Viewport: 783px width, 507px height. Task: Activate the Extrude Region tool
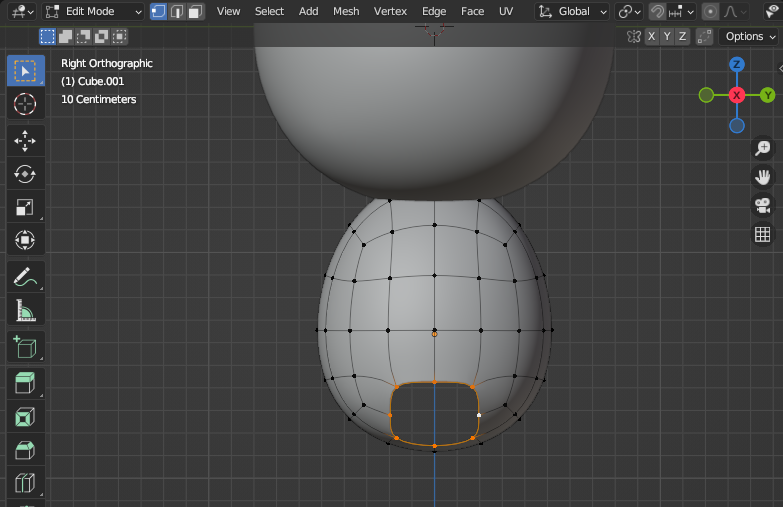coord(25,382)
